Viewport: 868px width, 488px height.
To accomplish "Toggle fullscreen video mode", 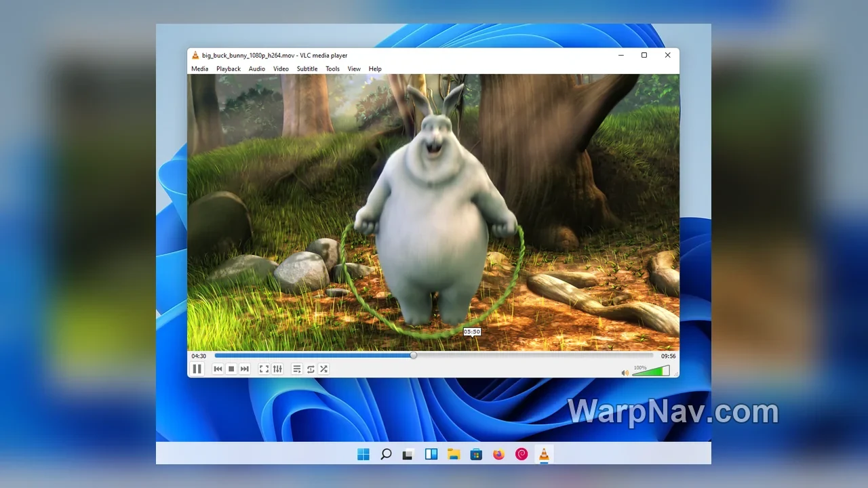I will [x=264, y=369].
